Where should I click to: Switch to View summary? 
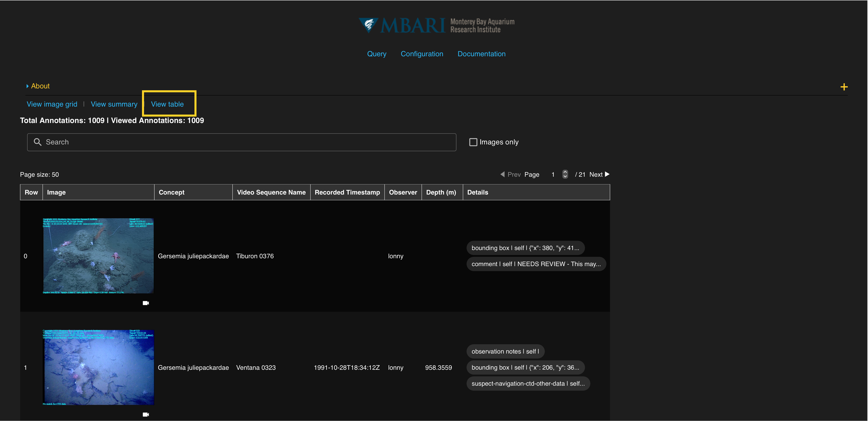tap(114, 104)
